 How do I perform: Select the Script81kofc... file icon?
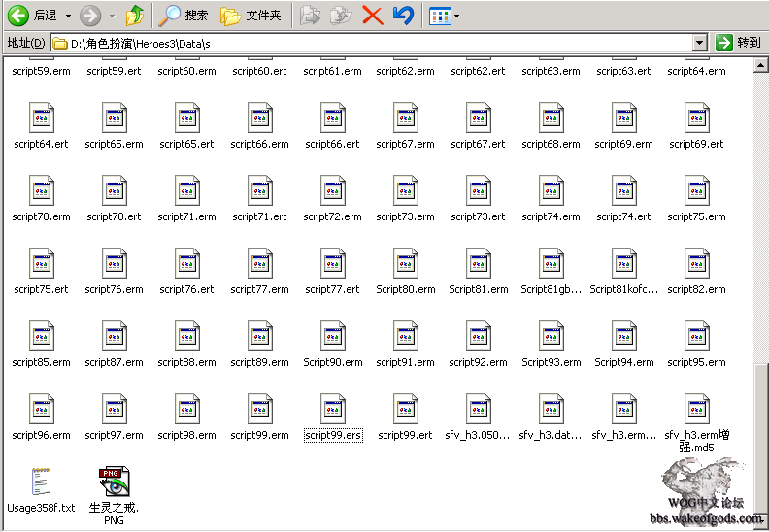(623, 263)
